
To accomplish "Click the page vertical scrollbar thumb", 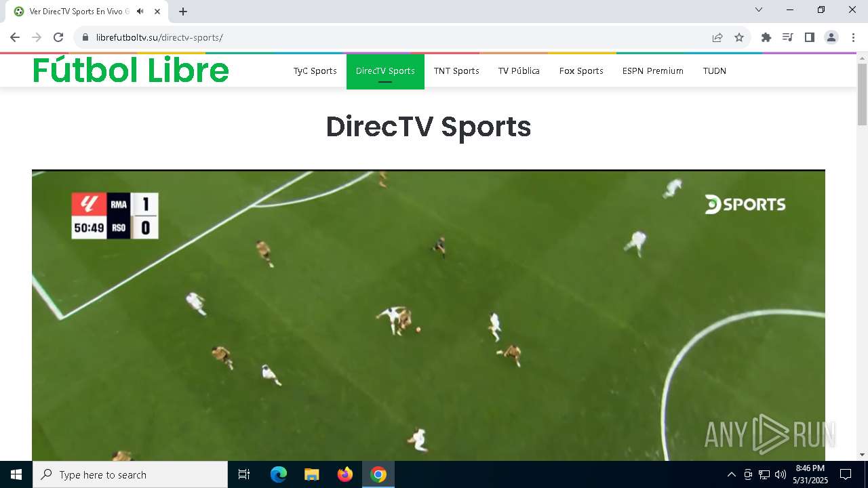I will 862,94.
